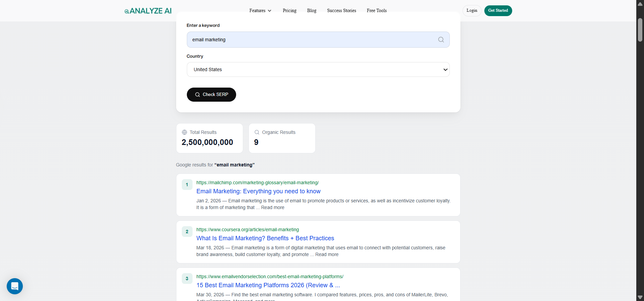The height and width of the screenshot is (301, 644).
Task: Click the Check SERP button
Action: tap(211, 95)
